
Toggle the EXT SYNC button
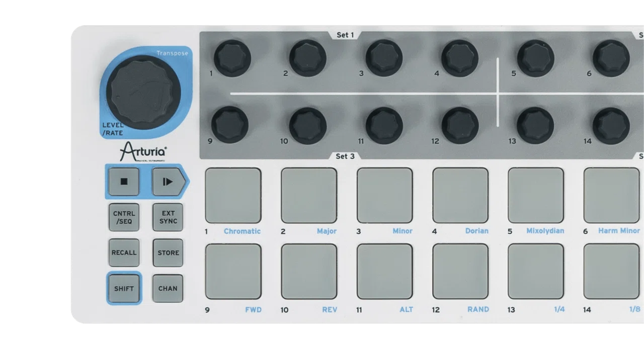point(168,217)
